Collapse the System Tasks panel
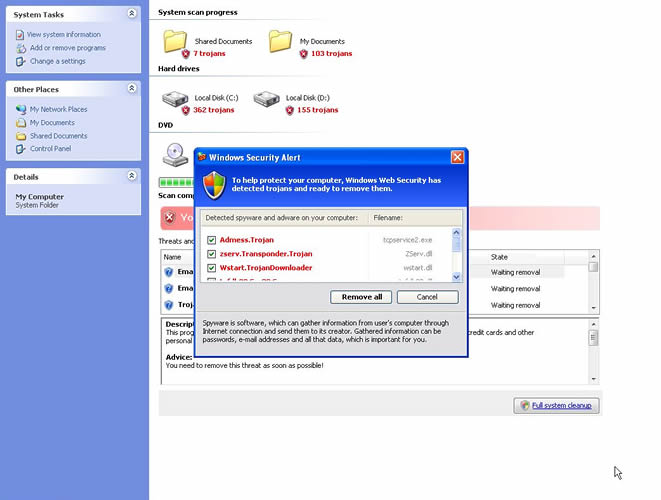The image size is (661, 500). [x=132, y=14]
